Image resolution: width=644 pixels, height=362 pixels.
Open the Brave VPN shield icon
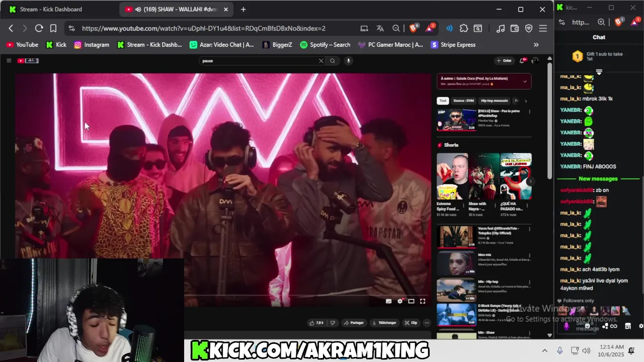[529, 28]
